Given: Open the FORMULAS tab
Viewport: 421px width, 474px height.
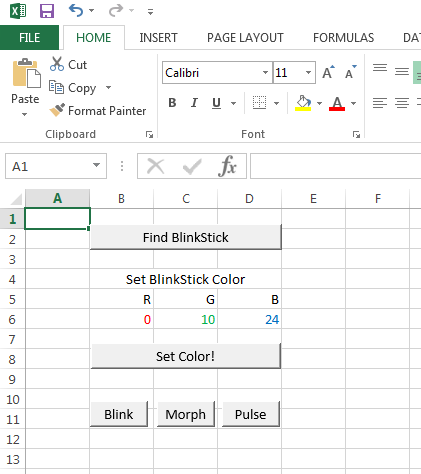Looking at the screenshot, I should [x=343, y=38].
